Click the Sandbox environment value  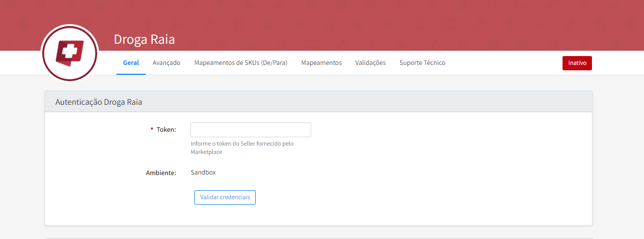pos(203,173)
